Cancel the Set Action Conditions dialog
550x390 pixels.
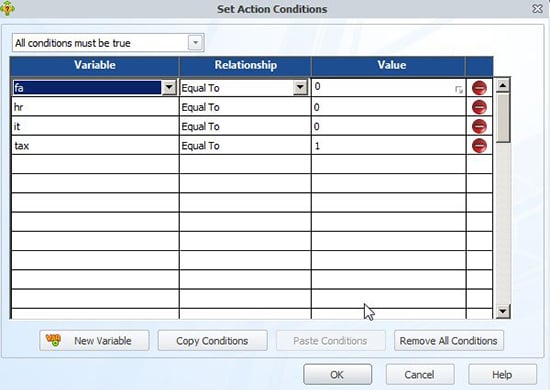[x=420, y=375]
